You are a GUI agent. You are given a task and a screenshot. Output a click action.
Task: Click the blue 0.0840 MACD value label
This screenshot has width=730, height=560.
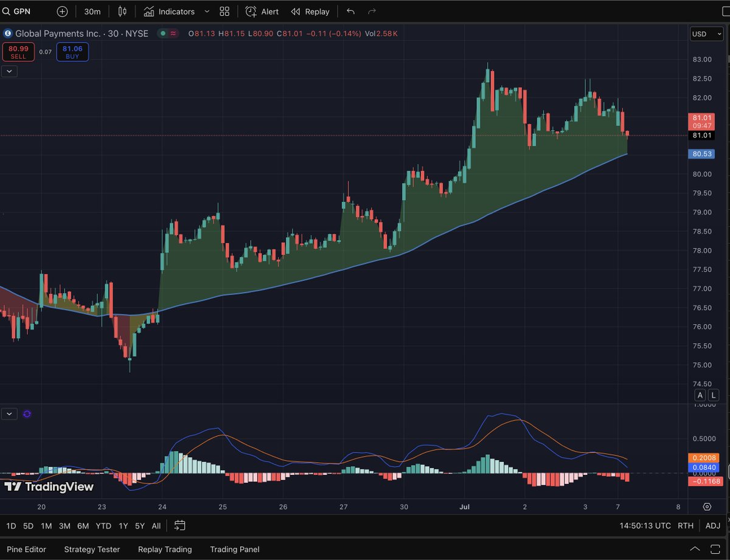[x=704, y=468]
